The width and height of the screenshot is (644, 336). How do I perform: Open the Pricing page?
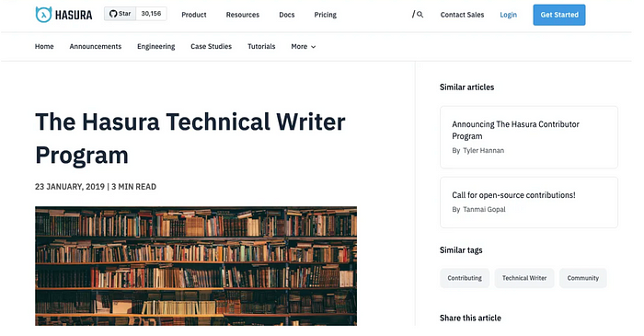[326, 15]
